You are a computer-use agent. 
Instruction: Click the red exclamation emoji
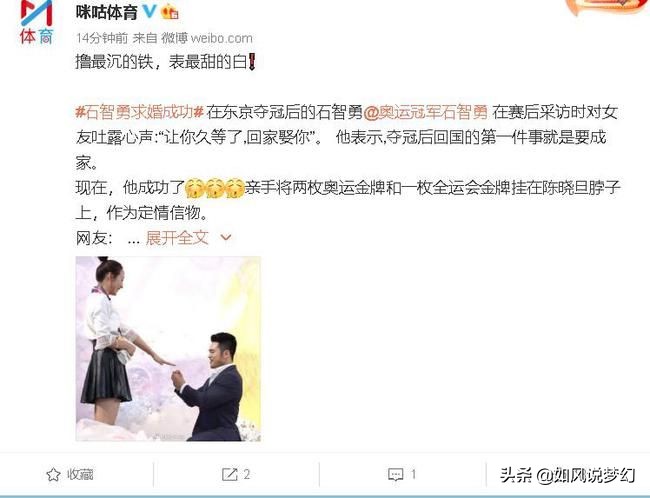pos(252,63)
